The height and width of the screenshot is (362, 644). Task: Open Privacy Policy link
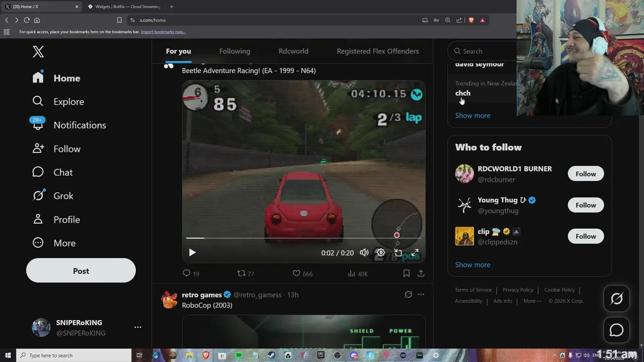518,290
